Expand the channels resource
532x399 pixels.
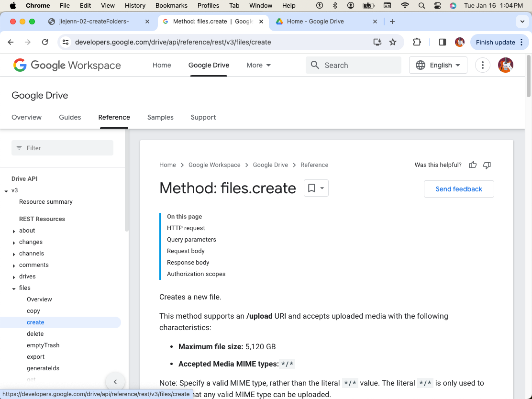click(x=14, y=254)
